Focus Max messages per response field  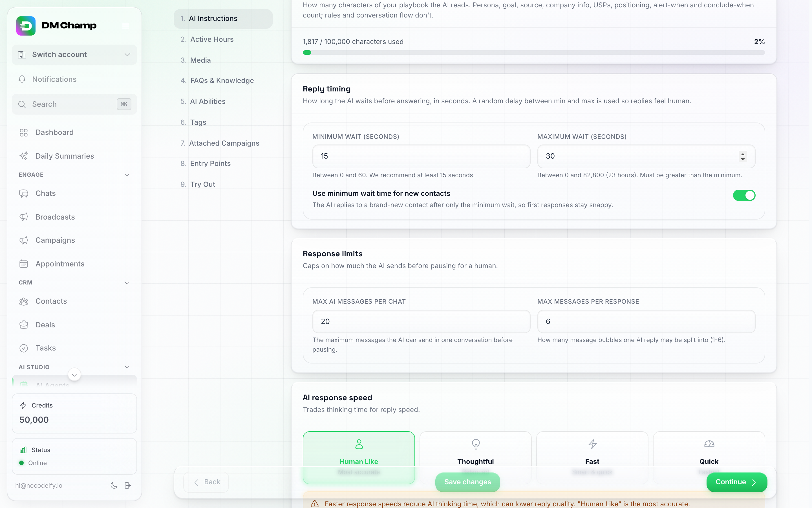(646, 321)
